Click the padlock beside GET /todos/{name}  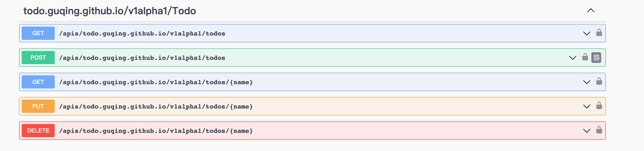[600, 82]
